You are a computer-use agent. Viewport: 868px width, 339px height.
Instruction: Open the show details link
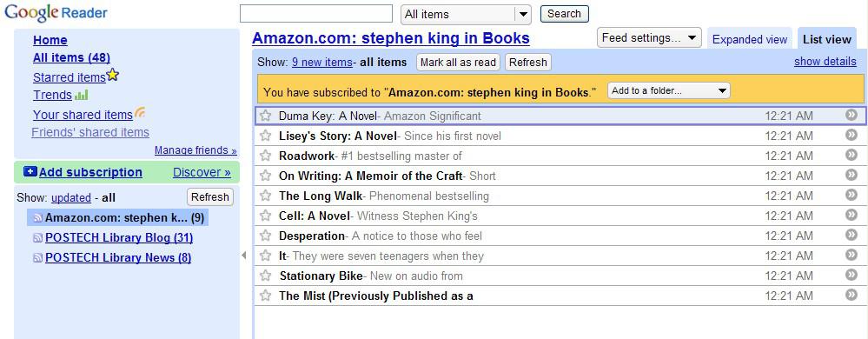point(825,62)
